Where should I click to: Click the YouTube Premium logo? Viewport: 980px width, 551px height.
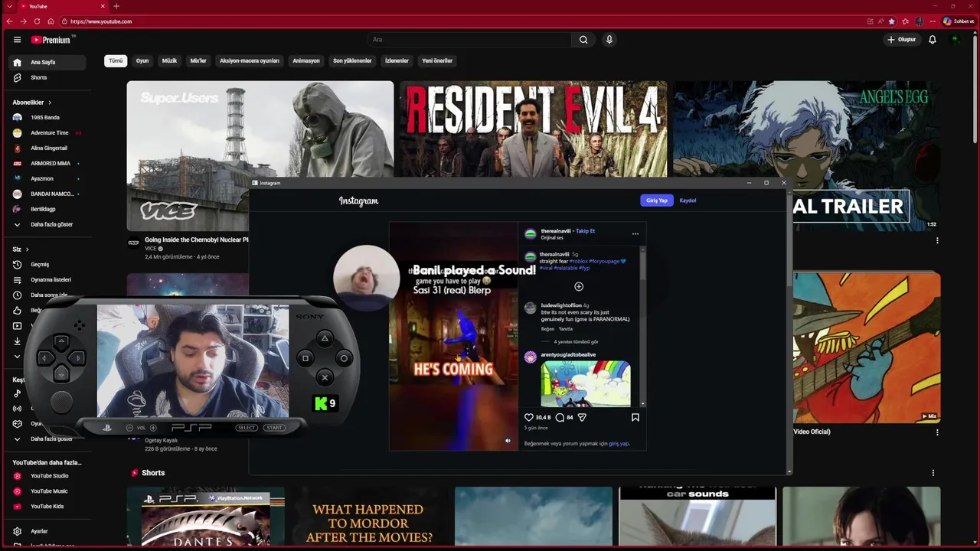click(x=53, y=40)
